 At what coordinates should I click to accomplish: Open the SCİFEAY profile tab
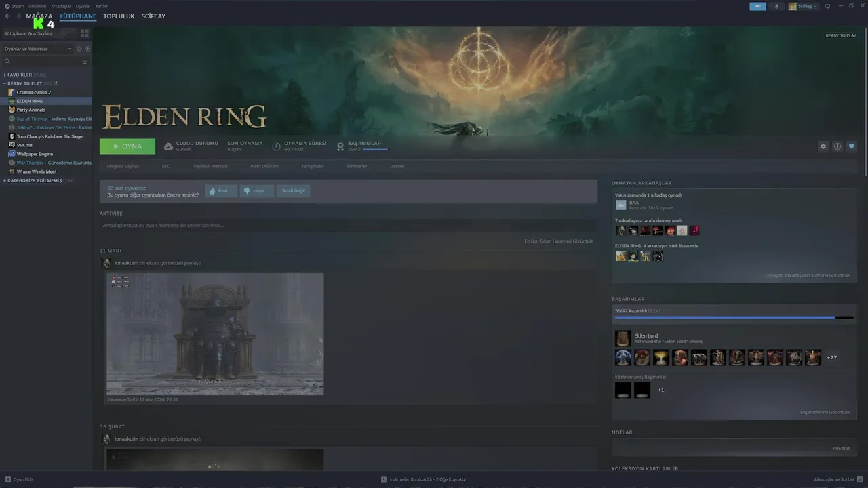pyautogui.click(x=153, y=16)
